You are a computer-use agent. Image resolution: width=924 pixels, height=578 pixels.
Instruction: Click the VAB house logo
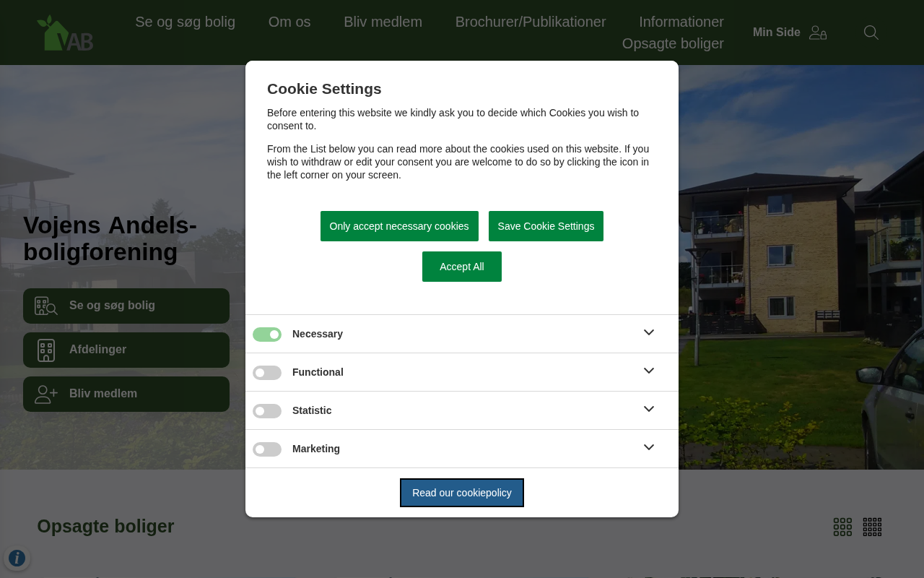(65, 33)
